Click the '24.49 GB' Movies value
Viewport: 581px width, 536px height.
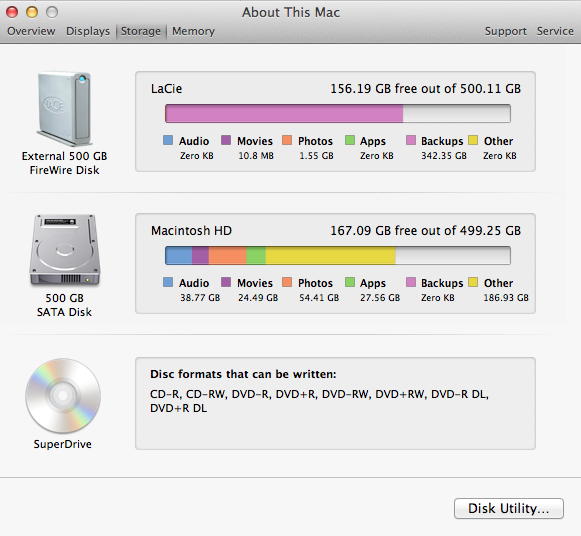pos(258,298)
